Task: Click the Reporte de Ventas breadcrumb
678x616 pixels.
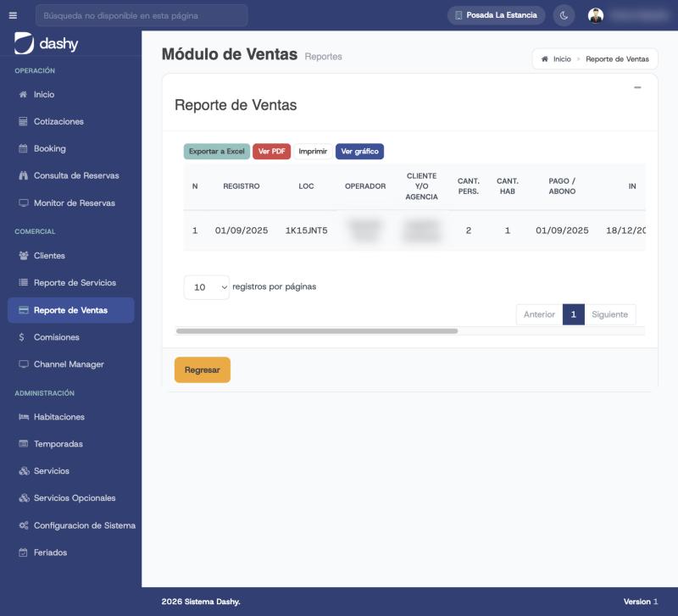Action: pos(617,58)
